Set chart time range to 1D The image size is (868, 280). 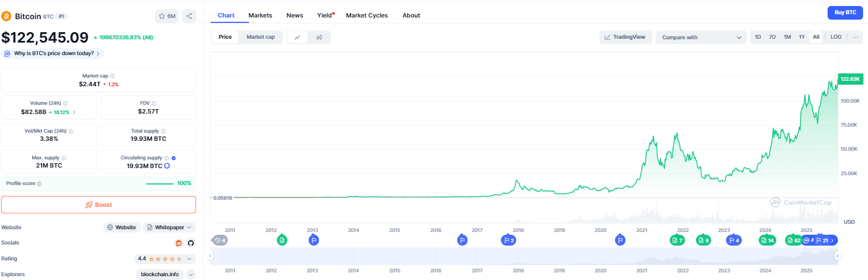[758, 37]
